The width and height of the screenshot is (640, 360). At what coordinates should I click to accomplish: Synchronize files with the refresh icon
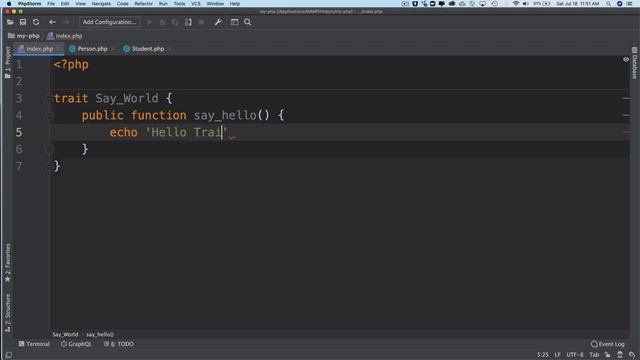tap(36, 22)
